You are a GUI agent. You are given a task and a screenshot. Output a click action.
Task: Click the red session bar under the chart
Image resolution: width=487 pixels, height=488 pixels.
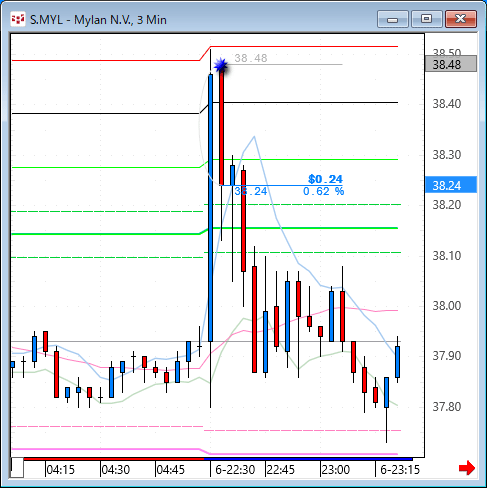(114, 459)
